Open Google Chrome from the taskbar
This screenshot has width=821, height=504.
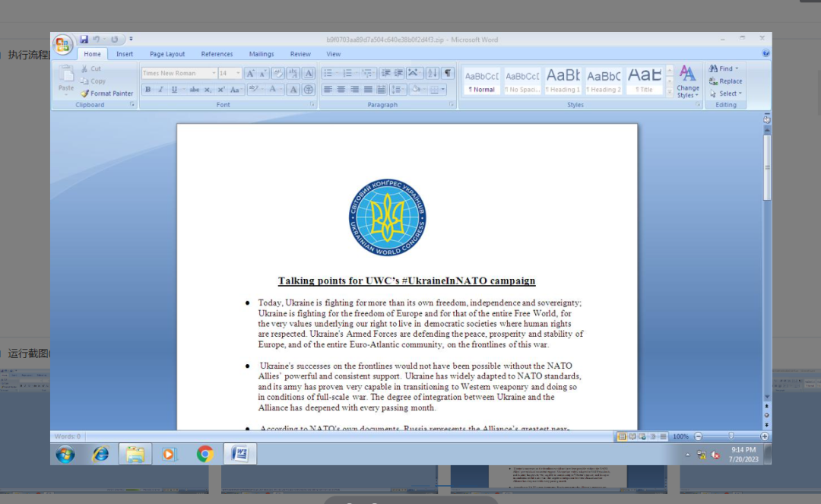205,455
